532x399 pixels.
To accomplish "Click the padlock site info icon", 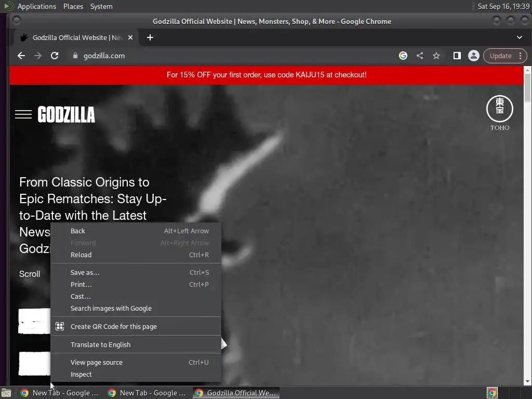I will pos(75,56).
